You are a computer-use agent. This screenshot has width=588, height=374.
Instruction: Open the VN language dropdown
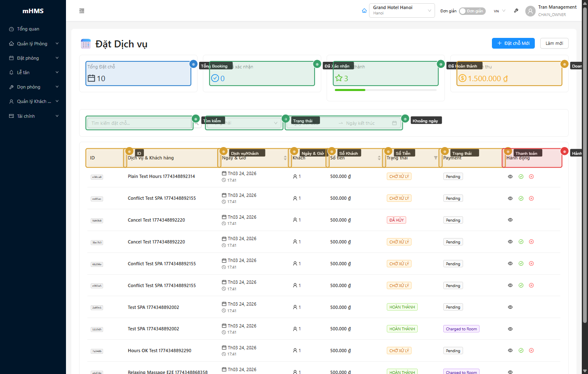499,11
